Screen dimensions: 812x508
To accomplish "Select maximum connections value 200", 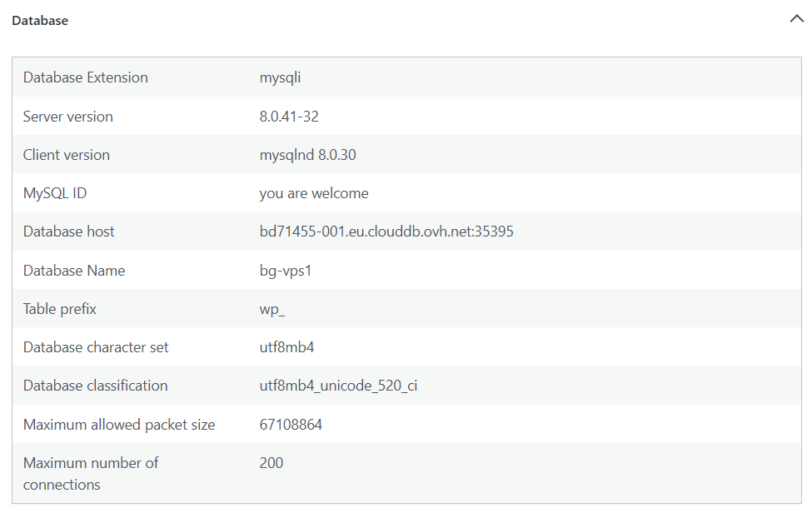I will pyautogui.click(x=271, y=463).
